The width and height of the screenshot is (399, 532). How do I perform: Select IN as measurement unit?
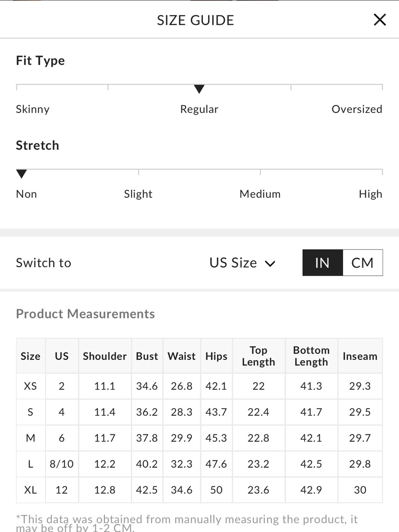pos(322,263)
